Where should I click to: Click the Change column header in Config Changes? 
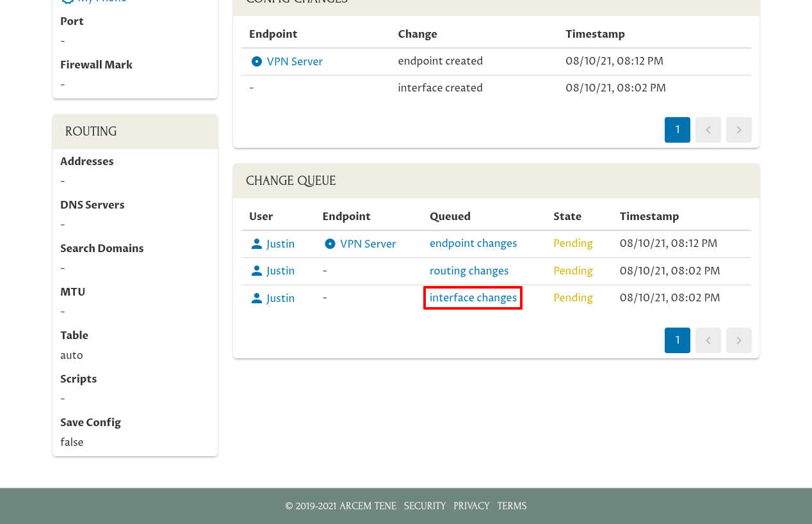418,34
